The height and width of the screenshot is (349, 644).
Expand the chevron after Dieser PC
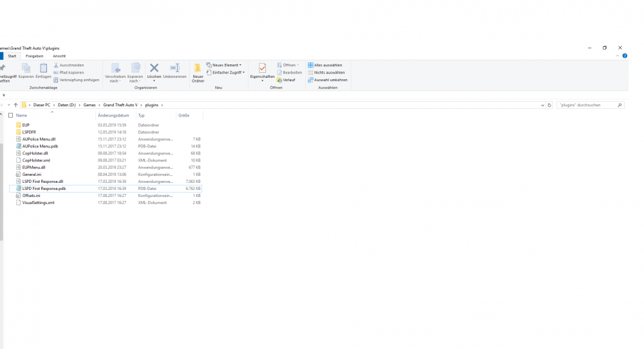[x=54, y=105]
